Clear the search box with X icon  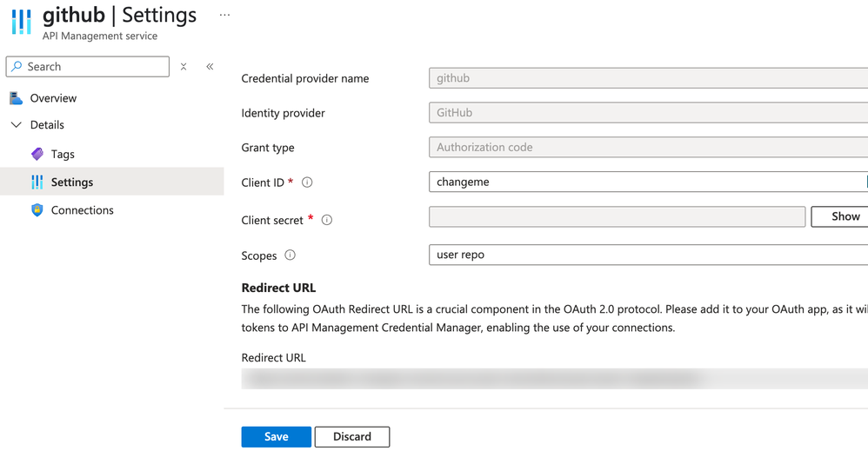tap(184, 67)
